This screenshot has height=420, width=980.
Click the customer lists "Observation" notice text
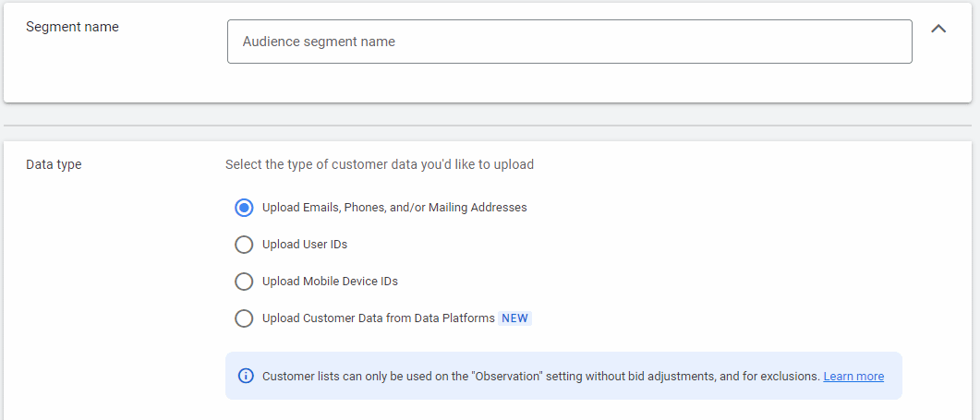click(540, 377)
